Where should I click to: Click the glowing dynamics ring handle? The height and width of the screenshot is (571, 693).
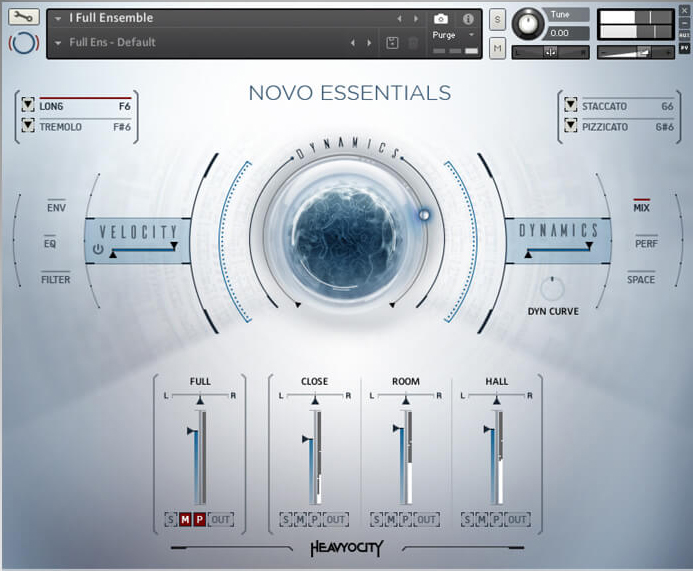424,215
